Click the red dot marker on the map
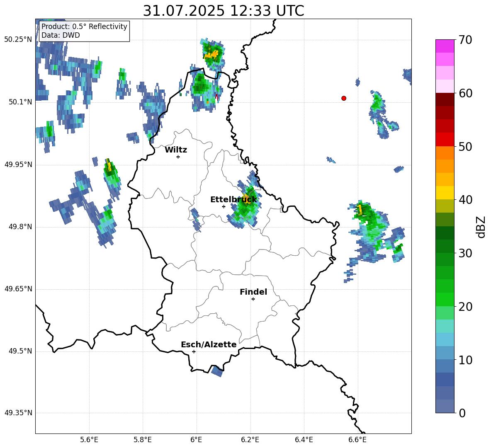This screenshot has width=491, height=448. coord(344,98)
